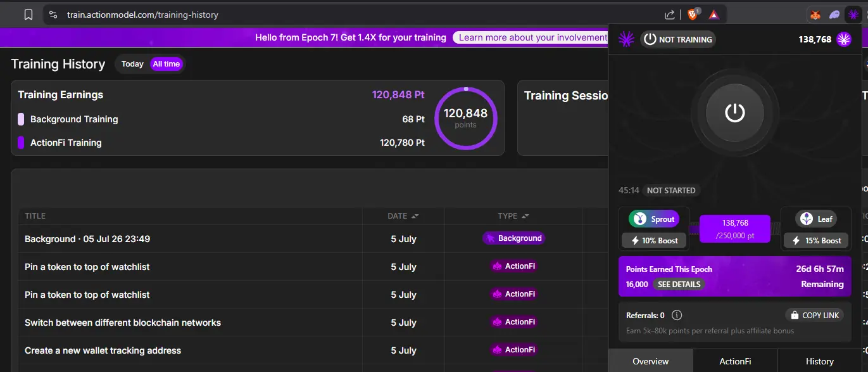Click the Referrals info circle icon
The width and height of the screenshot is (868, 372).
pyautogui.click(x=676, y=315)
